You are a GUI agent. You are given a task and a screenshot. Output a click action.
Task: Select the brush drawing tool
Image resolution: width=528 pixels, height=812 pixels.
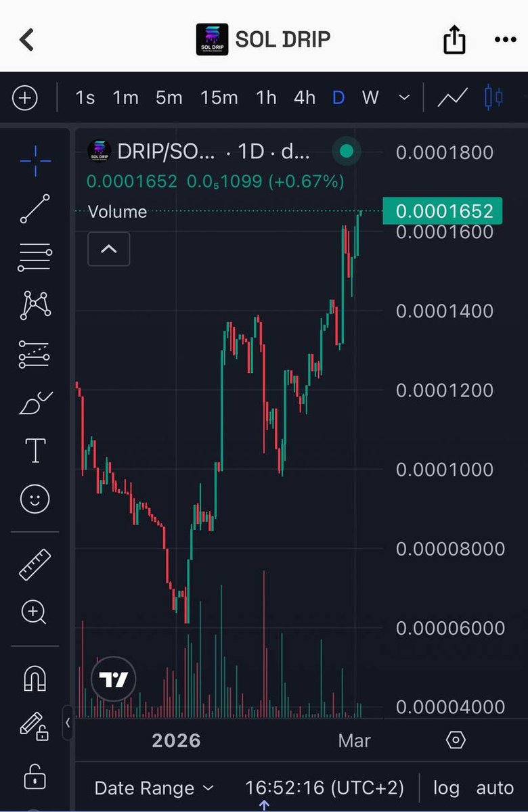pyautogui.click(x=35, y=403)
